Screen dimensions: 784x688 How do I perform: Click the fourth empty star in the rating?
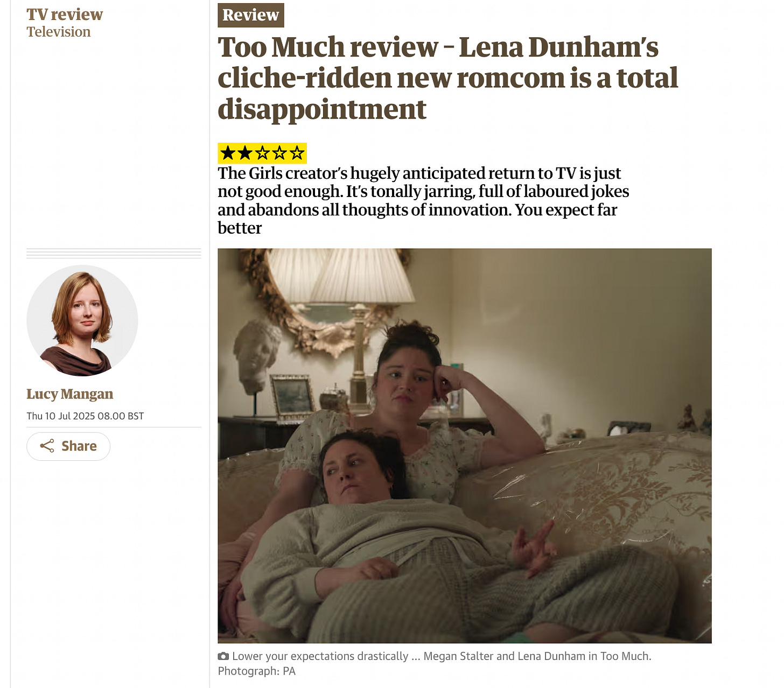click(x=279, y=153)
